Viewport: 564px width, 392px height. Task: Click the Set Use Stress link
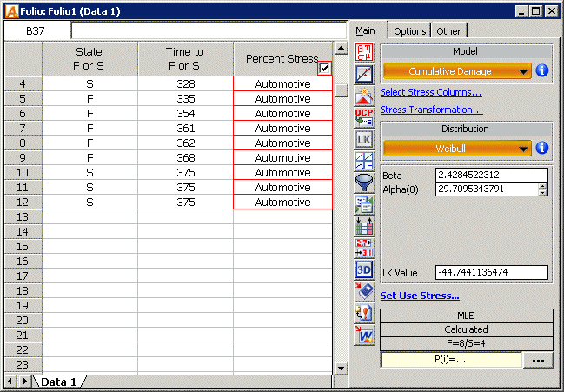click(420, 296)
